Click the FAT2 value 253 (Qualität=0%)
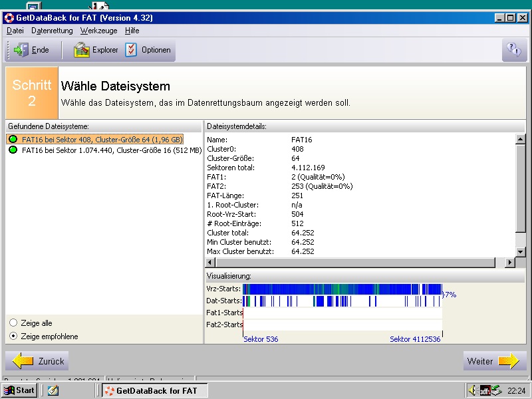 point(322,186)
